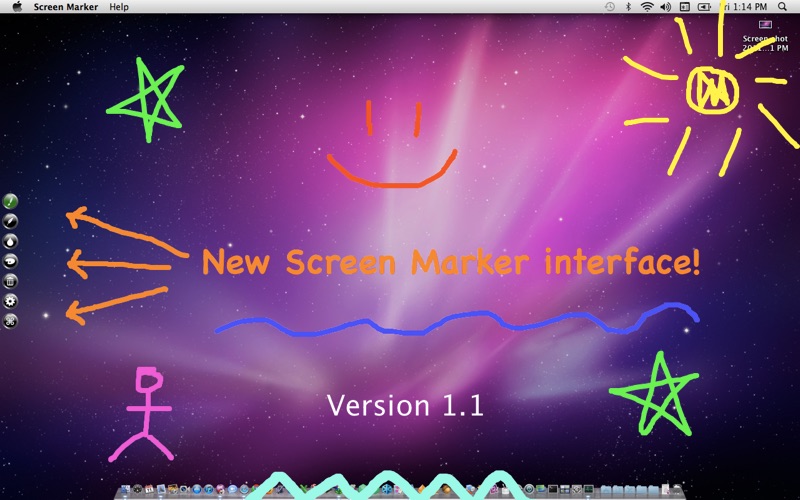
Task: Open the ink color droplet tool
Action: 11,241
